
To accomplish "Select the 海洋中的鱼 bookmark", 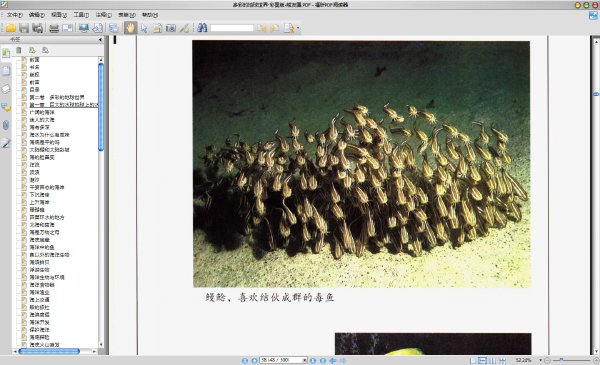I will pyautogui.click(x=42, y=247).
